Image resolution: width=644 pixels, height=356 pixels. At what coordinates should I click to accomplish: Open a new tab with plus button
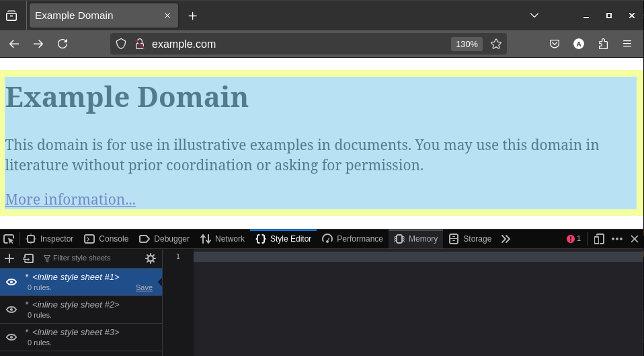tap(193, 15)
